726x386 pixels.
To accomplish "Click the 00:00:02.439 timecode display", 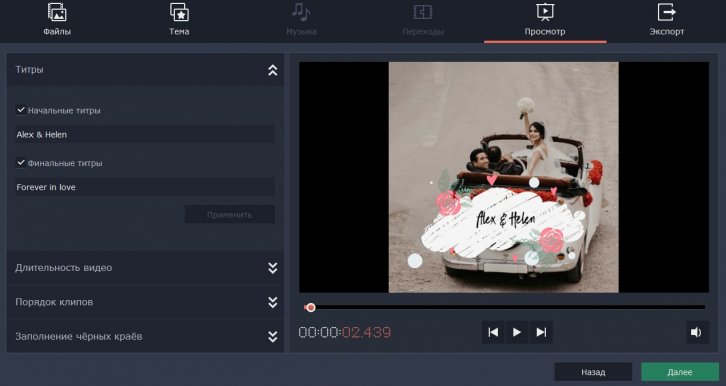I will coord(345,332).
